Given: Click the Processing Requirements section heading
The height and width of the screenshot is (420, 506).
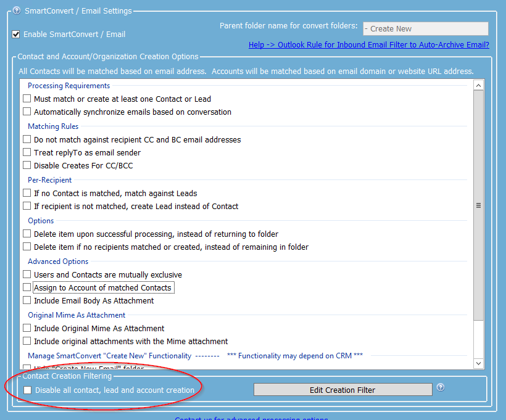Looking at the screenshot, I should (68, 86).
